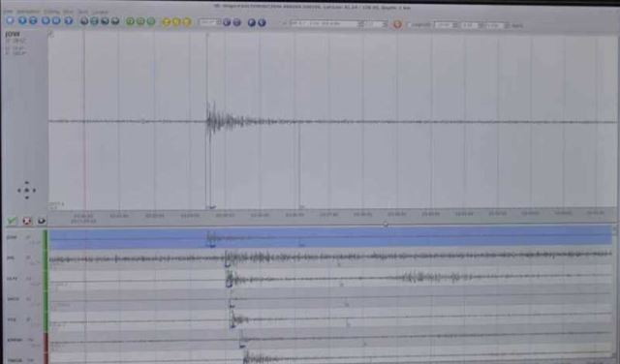Image resolution: width=620 pixels, height=364 pixels.
Task: Click the first green round toolbar icon
Action: click(x=130, y=21)
